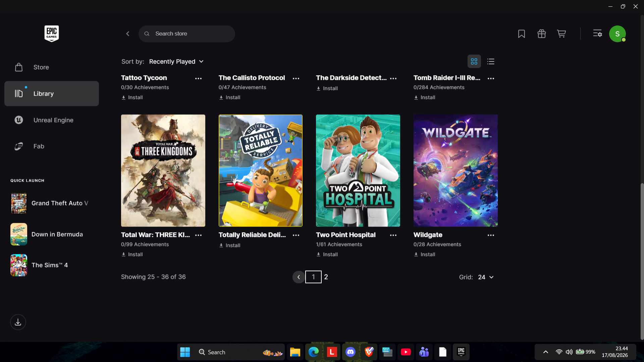Open Unreal Engine section
Viewport: 644px width, 362px height.
click(52, 120)
